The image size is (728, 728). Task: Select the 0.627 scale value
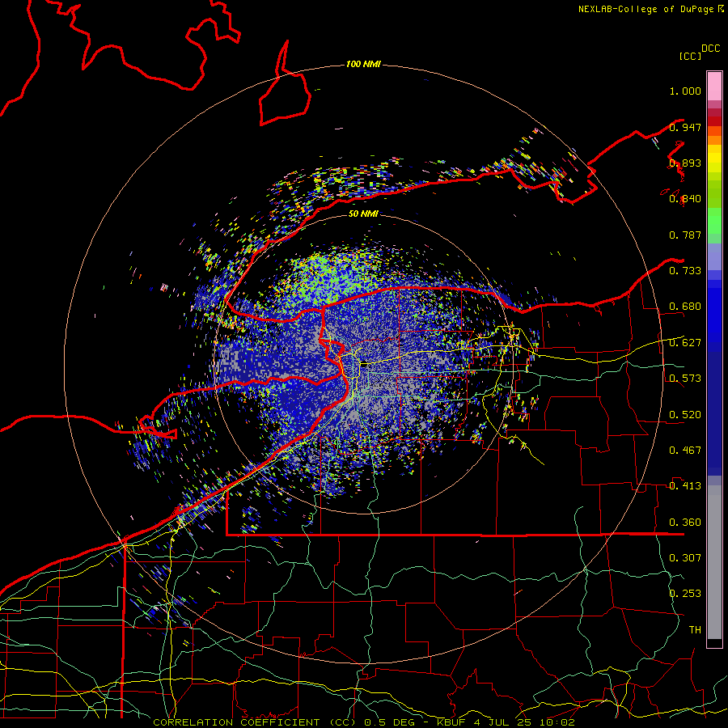685,343
